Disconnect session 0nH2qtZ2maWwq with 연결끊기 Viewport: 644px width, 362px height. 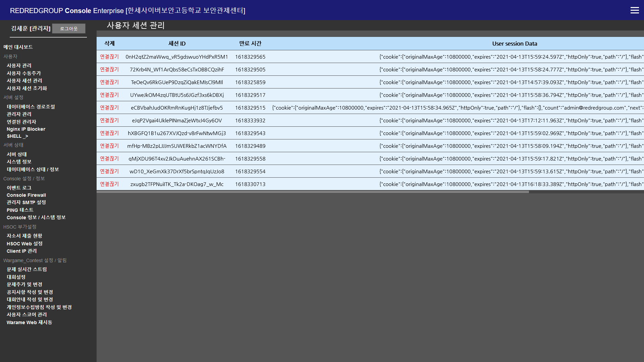tap(109, 57)
